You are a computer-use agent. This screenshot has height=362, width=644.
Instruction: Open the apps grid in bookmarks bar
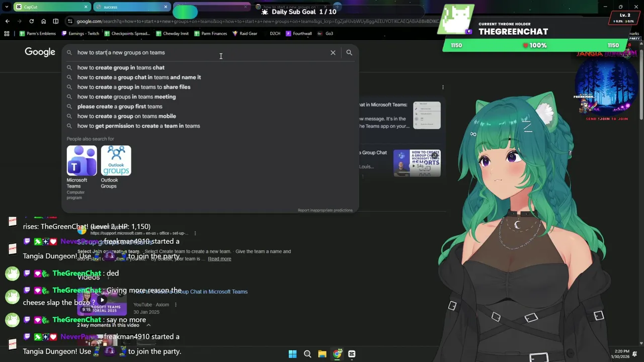pyautogui.click(x=7, y=34)
